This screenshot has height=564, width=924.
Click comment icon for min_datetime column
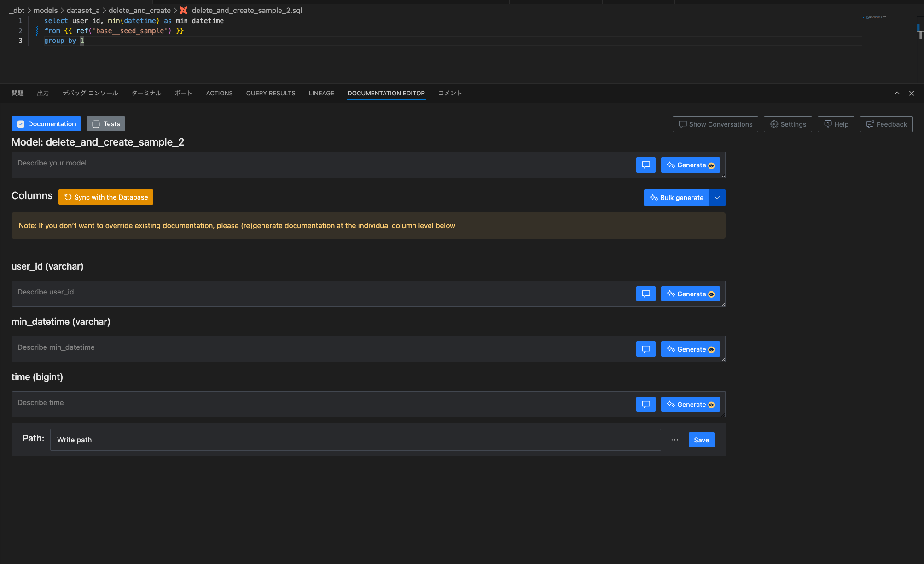pos(645,349)
